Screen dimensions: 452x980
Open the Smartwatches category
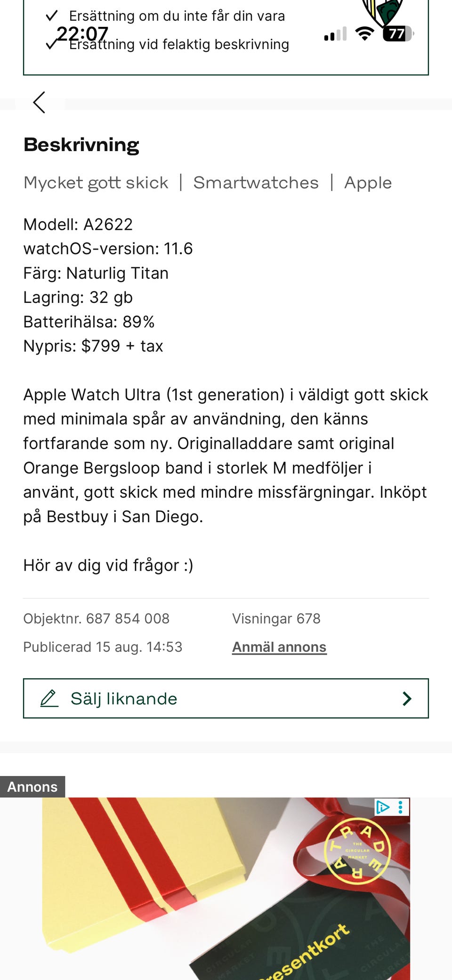256,183
